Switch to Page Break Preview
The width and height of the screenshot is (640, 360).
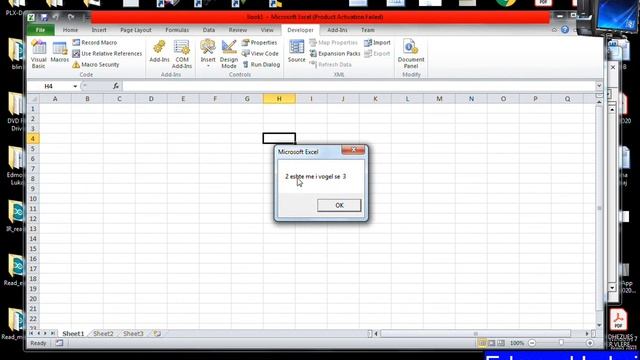click(x=501, y=343)
